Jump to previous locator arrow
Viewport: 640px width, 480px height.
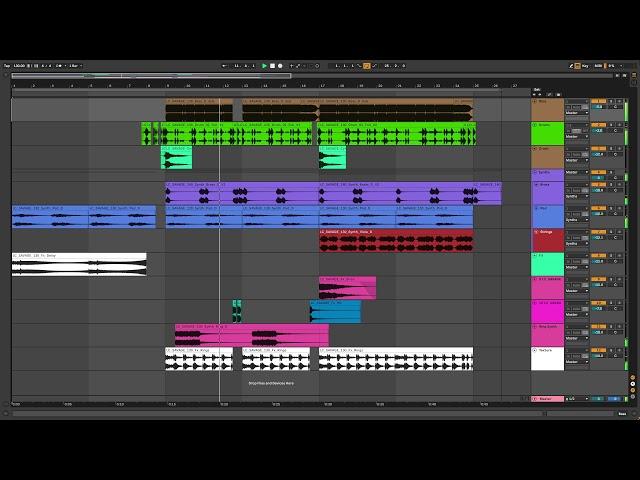click(535, 95)
